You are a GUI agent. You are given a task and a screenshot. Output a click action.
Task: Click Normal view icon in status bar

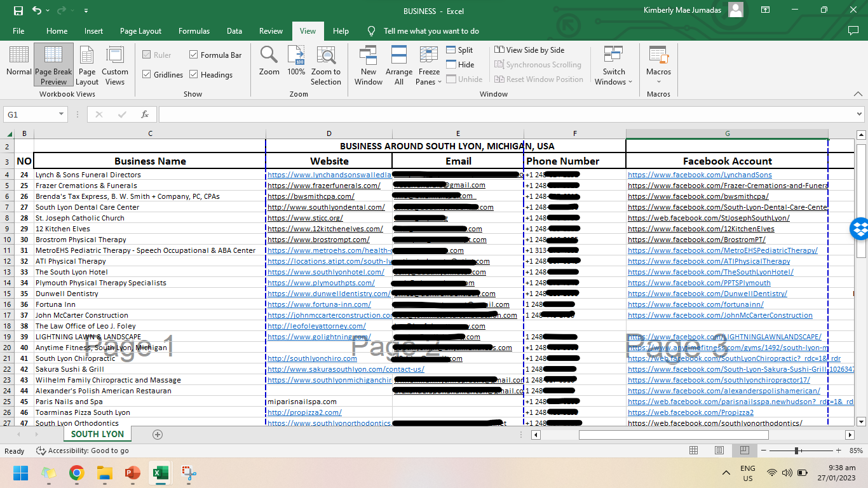coord(695,451)
